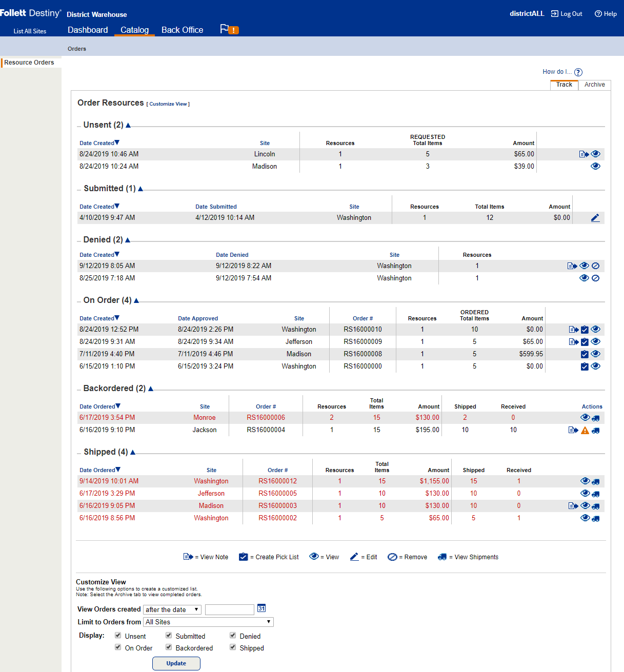Open the Orders breadcrumb link

(77, 49)
